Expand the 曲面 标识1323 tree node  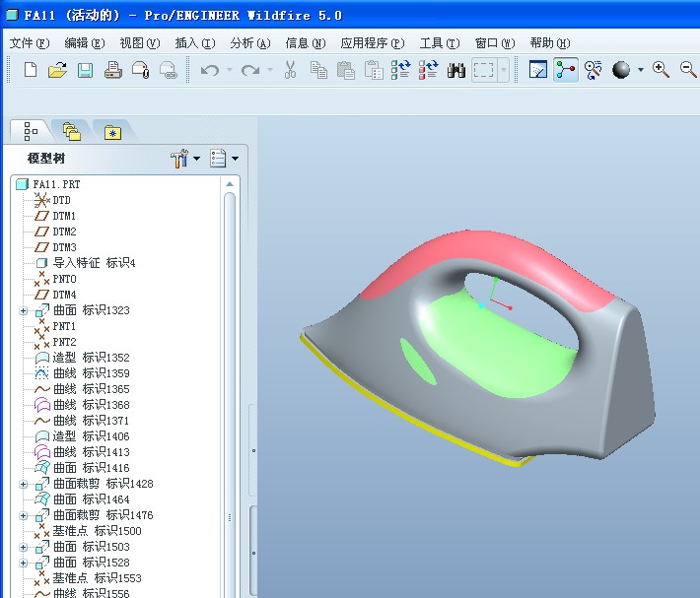click(x=24, y=310)
